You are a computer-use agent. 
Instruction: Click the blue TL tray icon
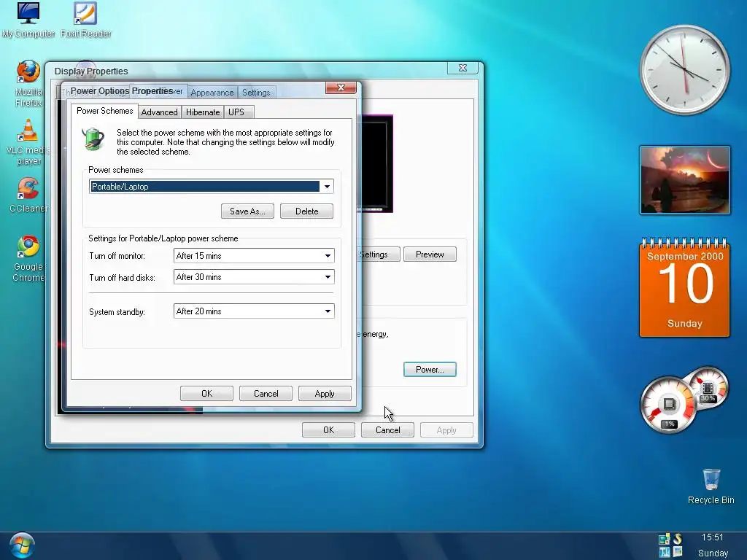(x=664, y=553)
